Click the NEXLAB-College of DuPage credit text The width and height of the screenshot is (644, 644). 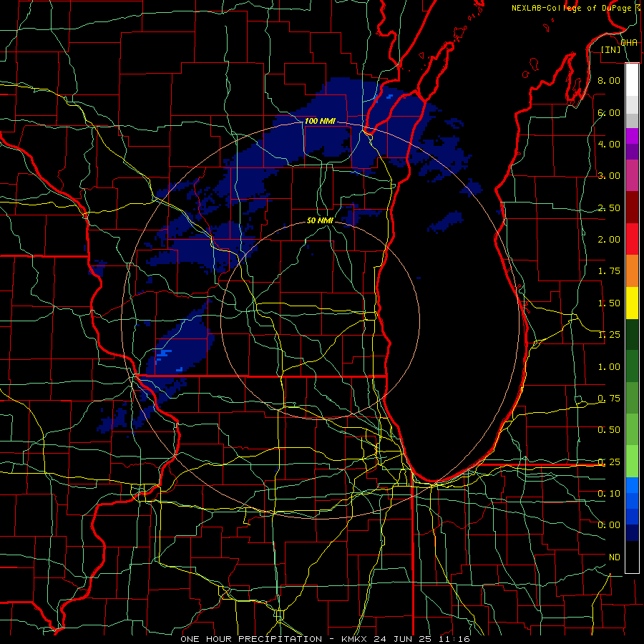point(571,8)
